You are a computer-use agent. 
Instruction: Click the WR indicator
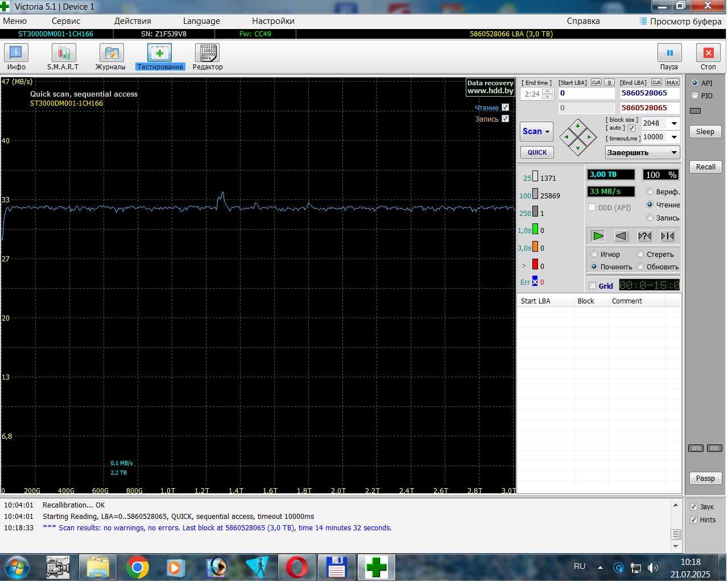[696, 448]
